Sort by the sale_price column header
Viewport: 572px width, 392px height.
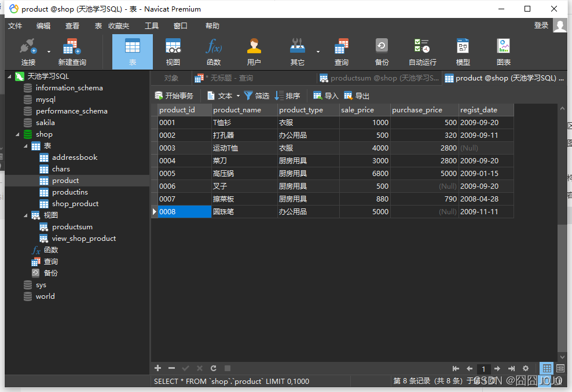[x=365, y=110]
